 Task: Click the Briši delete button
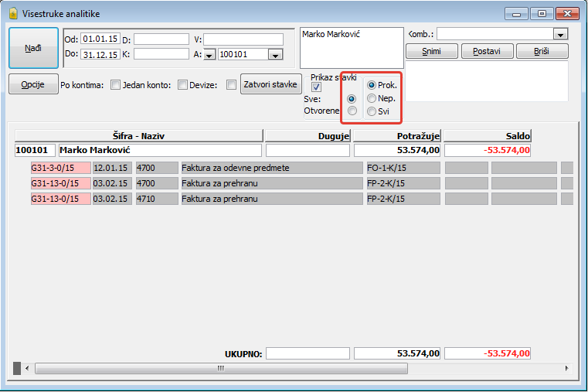(x=541, y=51)
